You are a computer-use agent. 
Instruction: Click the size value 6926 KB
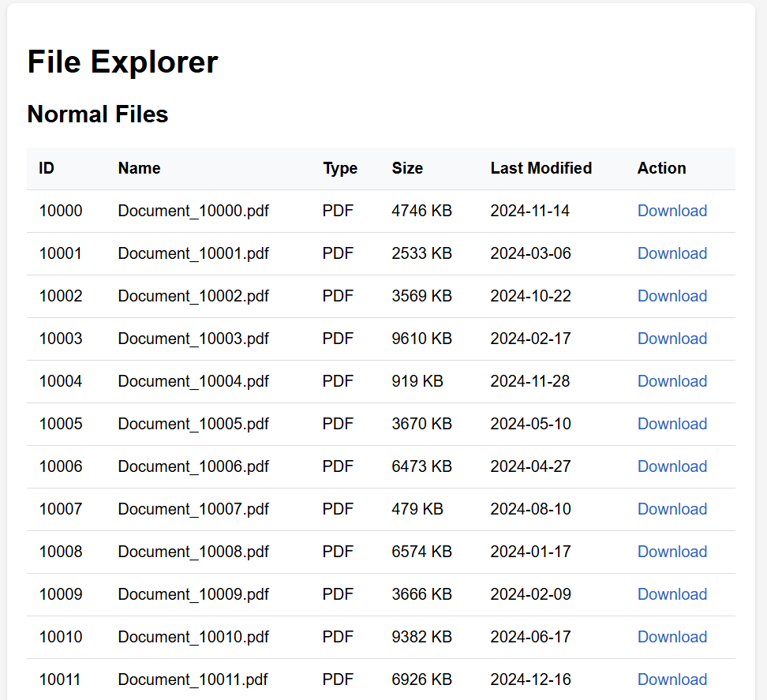tap(421, 679)
